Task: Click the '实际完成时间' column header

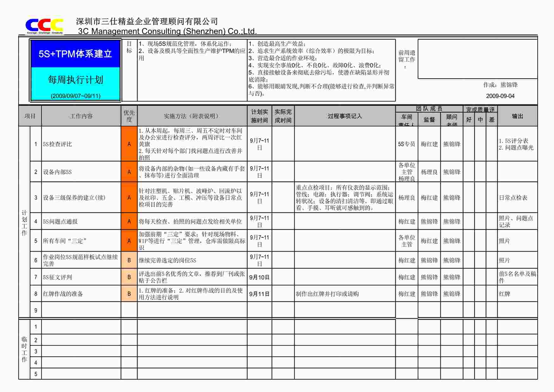Action: pos(283,116)
